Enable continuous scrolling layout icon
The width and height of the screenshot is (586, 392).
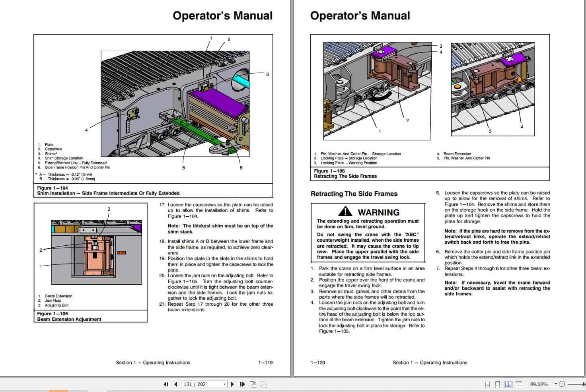point(498,384)
